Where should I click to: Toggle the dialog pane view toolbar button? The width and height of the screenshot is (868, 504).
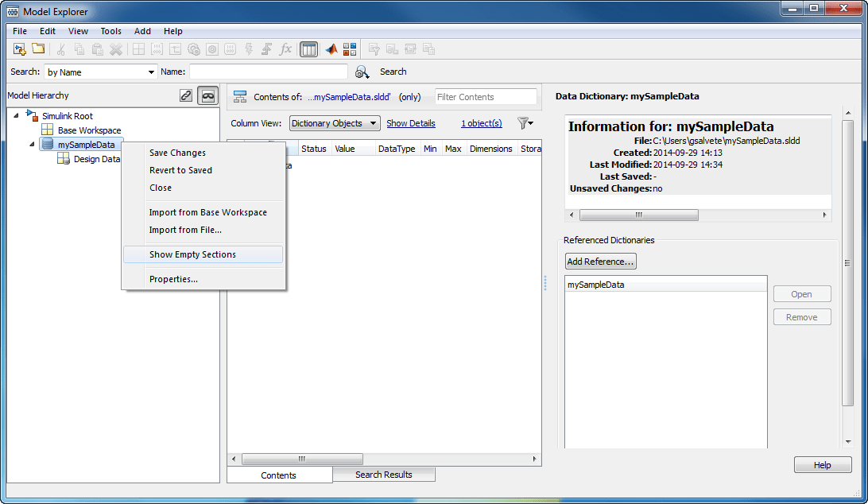pyautogui.click(x=308, y=49)
